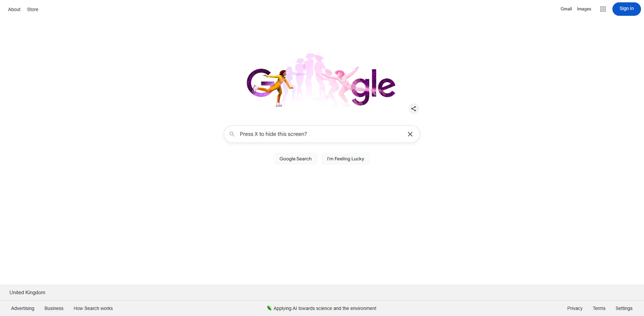Expand the Settings footer menu
The height and width of the screenshot is (316, 644).
pyautogui.click(x=624, y=308)
